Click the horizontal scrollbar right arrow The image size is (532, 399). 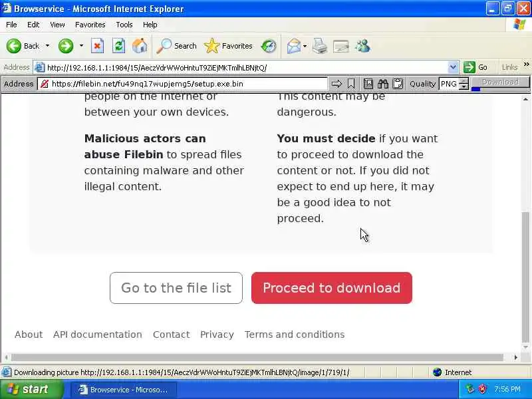(516, 357)
